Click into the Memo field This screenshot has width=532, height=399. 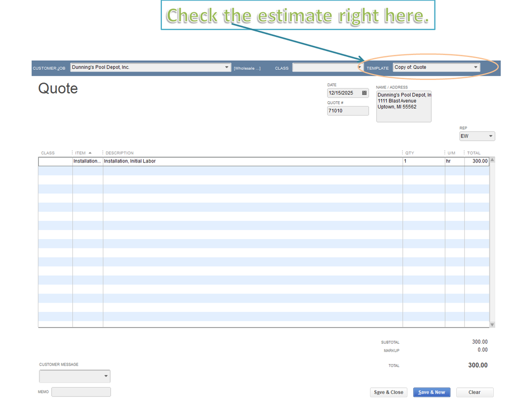(x=81, y=392)
